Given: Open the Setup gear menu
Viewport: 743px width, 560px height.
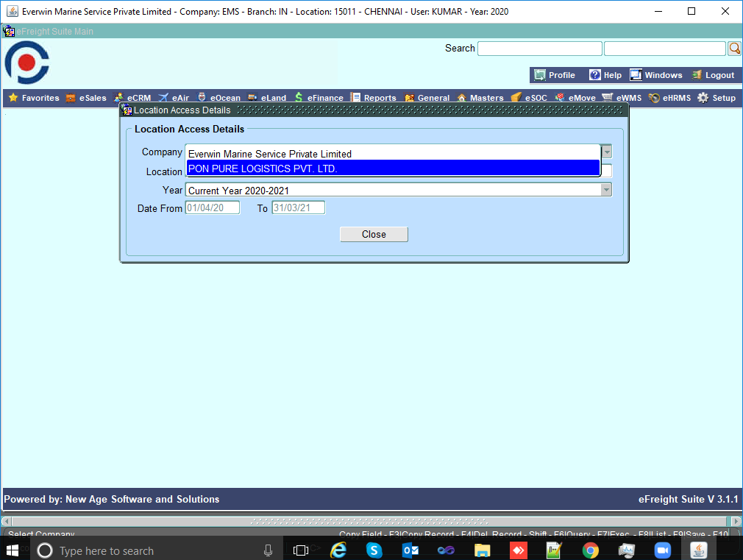Looking at the screenshot, I should 717,98.
